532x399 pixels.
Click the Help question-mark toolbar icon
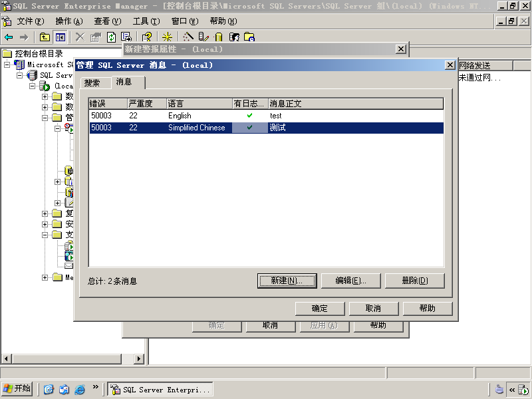[x=147, y=37]
